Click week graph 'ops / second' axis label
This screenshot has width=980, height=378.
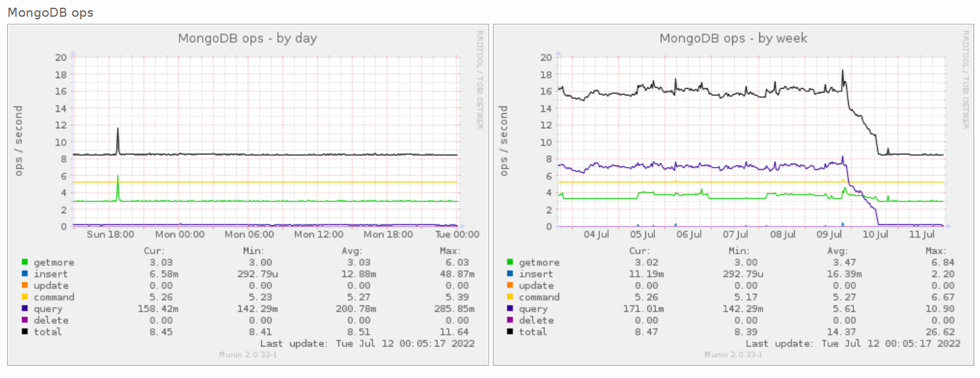click(504, 141)
